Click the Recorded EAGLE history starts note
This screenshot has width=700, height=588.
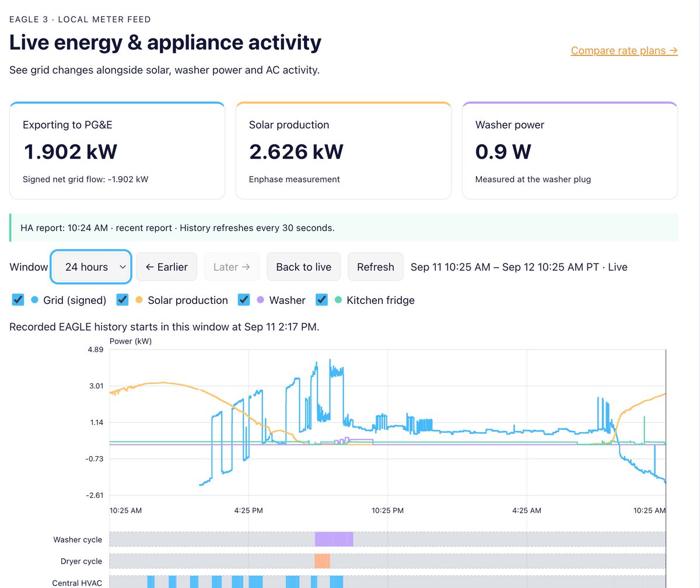pyautogui.click(x=164, y=327)
